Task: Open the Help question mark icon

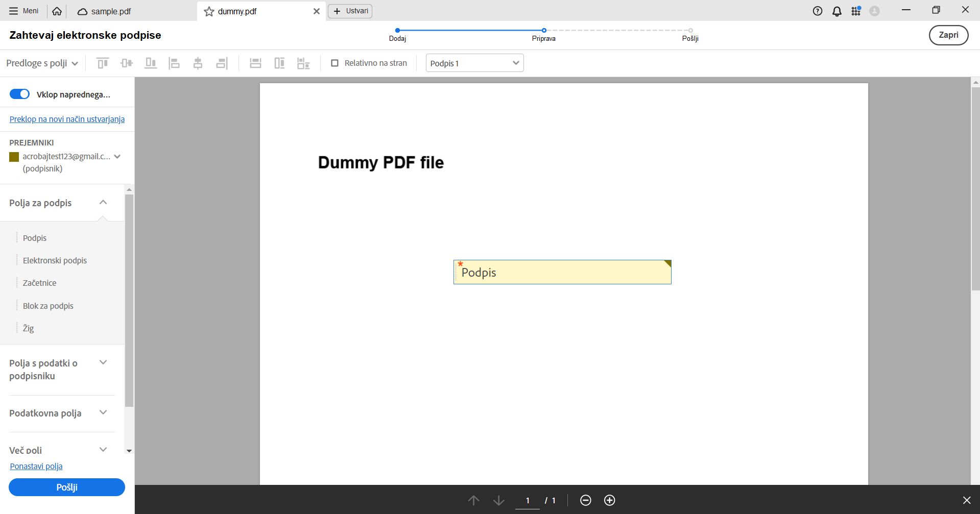Action: point(818,11)
